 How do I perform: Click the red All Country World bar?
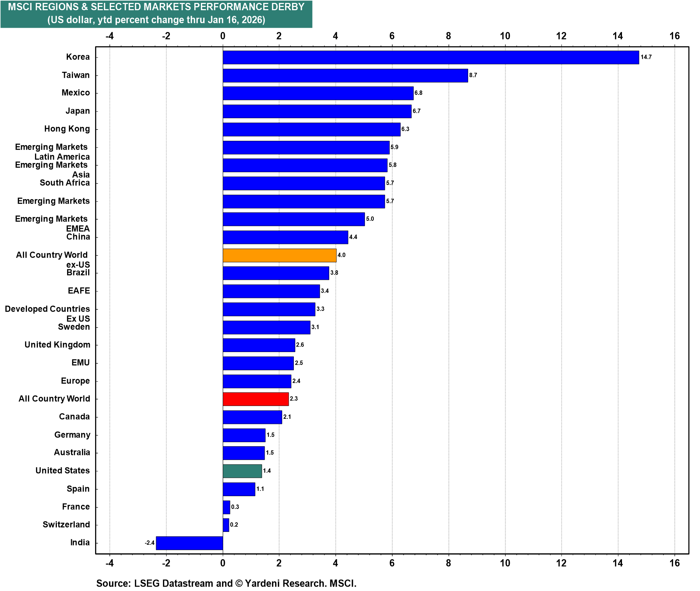256,399
